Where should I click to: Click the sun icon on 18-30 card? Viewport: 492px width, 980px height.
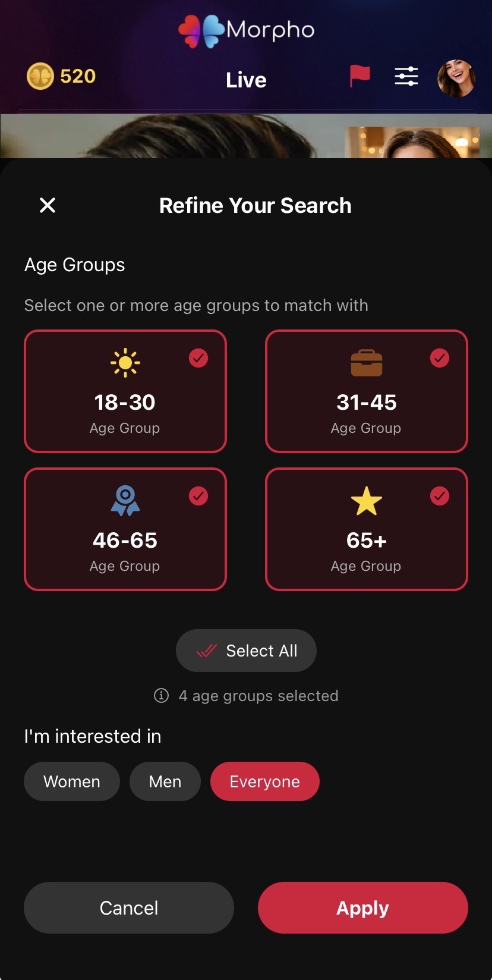tap(125, 362)
